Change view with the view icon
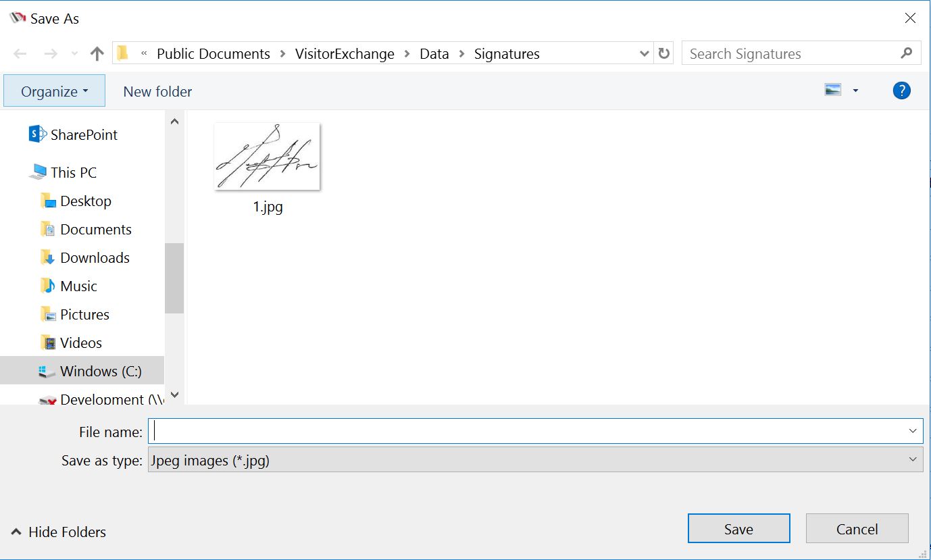 pos(833,90)
